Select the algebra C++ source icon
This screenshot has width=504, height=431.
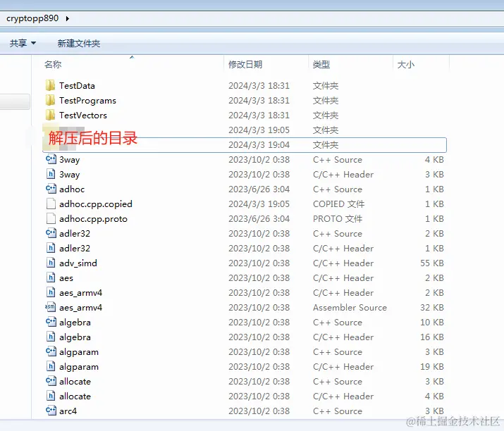tap(51, 322)
